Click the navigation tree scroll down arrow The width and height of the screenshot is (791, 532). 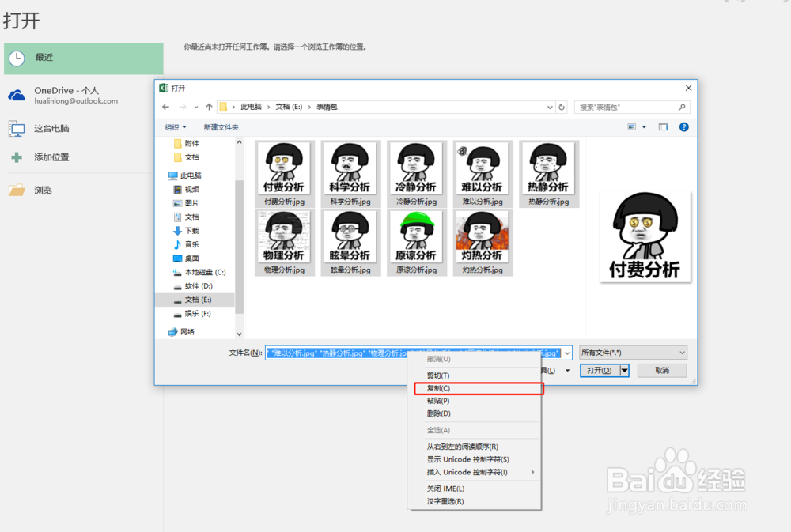click(239, 334)
